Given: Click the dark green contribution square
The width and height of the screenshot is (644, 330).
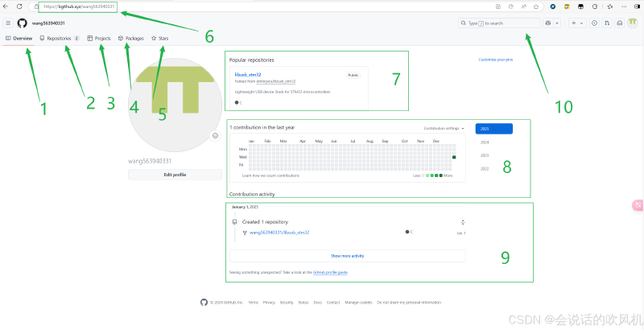Looking at the screenshot, I should (x=454, y=157).
